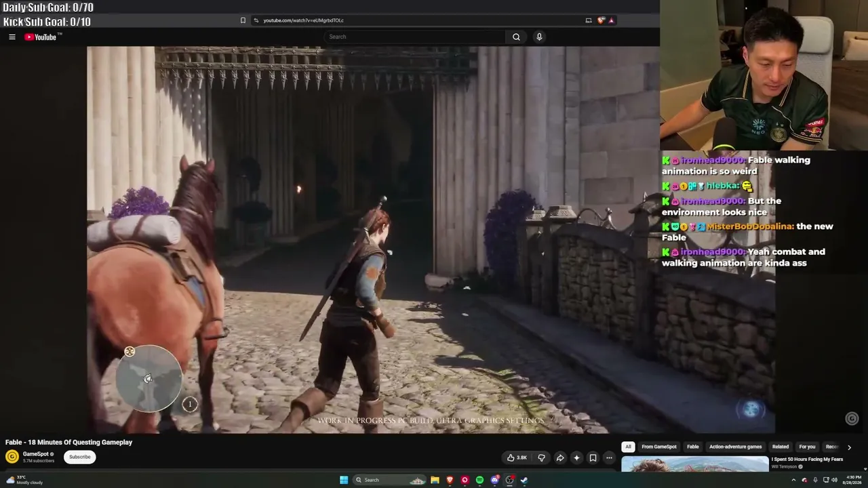Click the YouTube search input field
Viewport: 868px width, 488px height.
(415, 37)
